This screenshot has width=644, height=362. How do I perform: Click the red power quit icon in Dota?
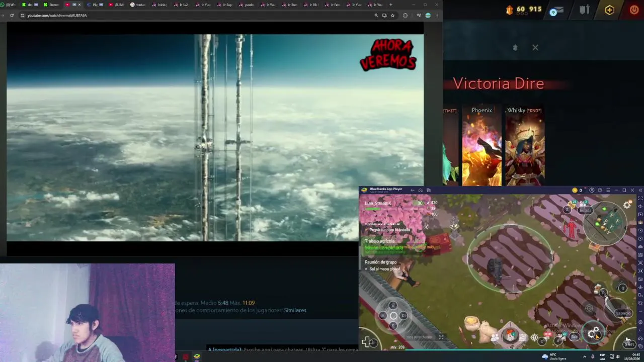pos(634,10)
